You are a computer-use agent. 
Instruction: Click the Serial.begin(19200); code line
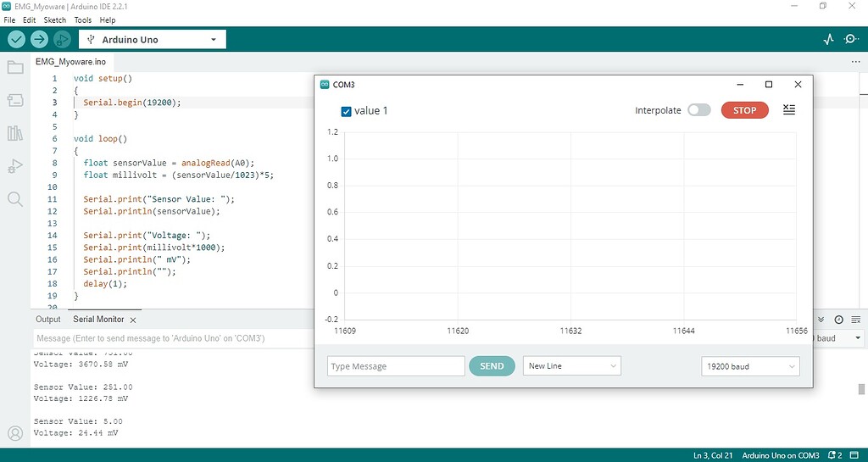pyautogui.click(x=132, y=103)
